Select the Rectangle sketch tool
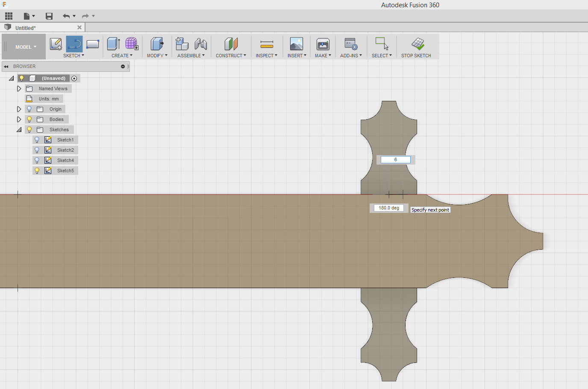Screen dimensions: 588x389 (92, 44)
